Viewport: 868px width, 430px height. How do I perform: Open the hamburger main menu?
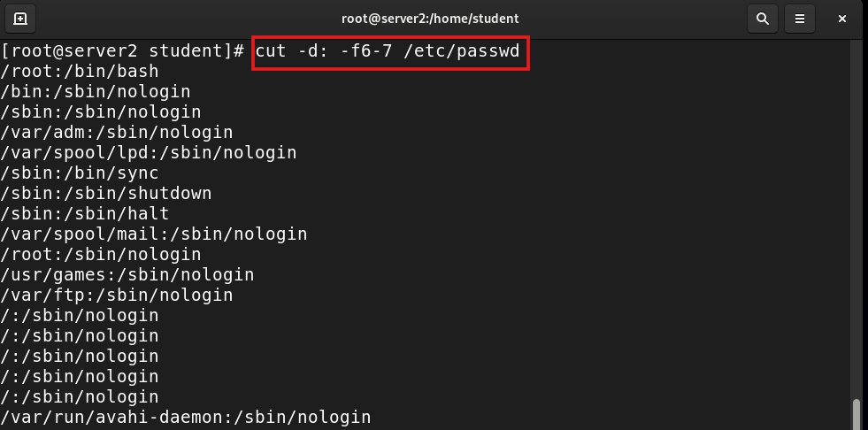[x=799, y=19]
